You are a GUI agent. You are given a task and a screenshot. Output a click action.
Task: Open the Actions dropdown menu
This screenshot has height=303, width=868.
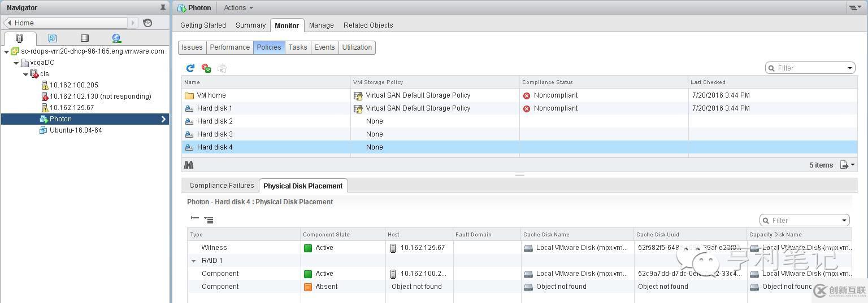pyautogui.click(x=238, y=8)
